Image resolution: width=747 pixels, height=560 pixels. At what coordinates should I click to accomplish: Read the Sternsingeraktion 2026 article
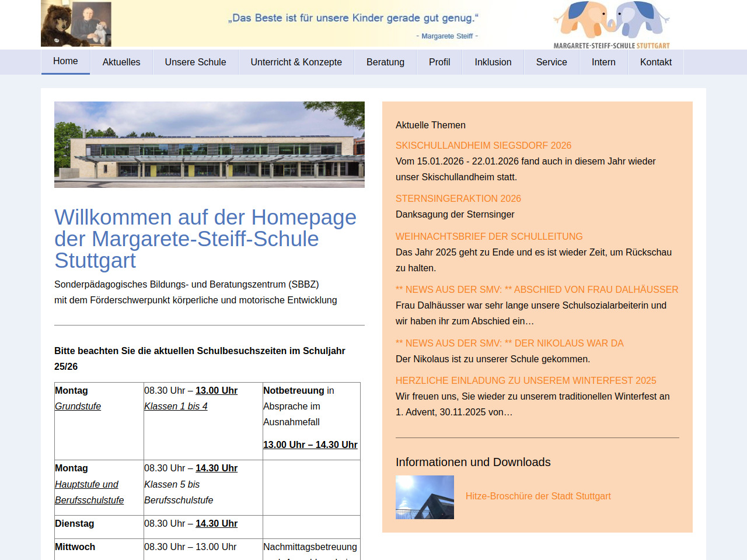458,198
